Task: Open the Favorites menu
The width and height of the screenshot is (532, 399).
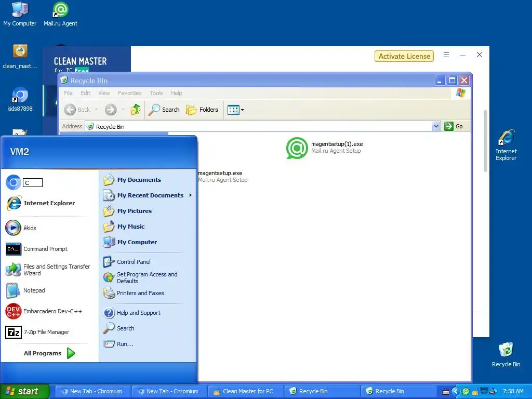Action: click(129, 93)
